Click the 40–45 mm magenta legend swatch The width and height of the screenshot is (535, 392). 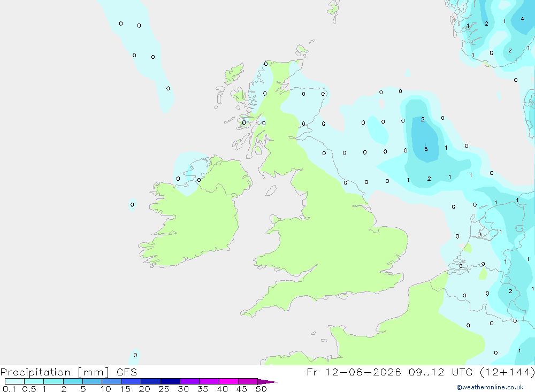coord(228,381)
